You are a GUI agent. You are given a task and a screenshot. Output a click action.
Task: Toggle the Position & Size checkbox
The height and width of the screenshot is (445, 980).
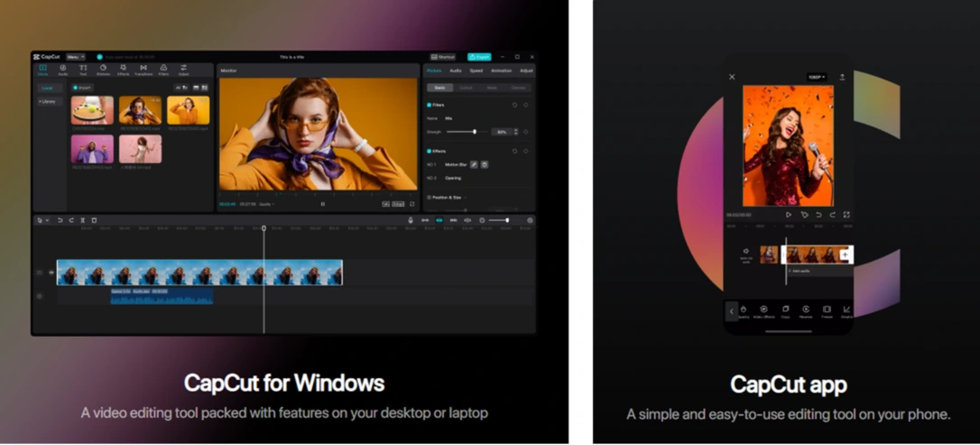click(x=430, y=198)
